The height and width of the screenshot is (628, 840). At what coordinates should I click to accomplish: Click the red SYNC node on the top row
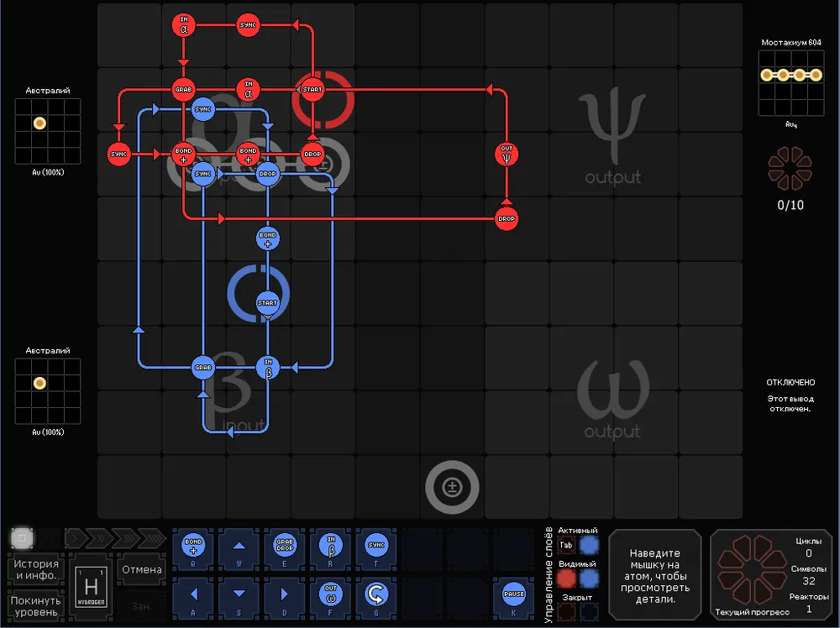tap(248, 25)
